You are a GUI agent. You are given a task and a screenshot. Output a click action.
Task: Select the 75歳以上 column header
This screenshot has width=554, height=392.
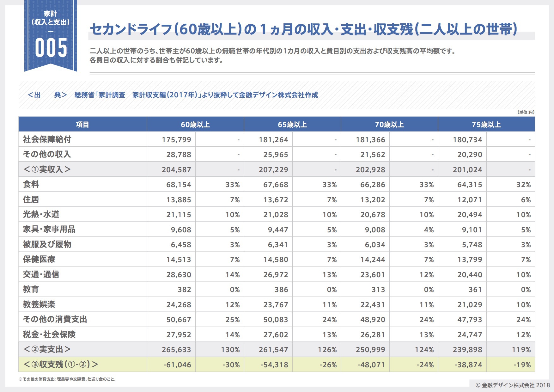(486, 125)
